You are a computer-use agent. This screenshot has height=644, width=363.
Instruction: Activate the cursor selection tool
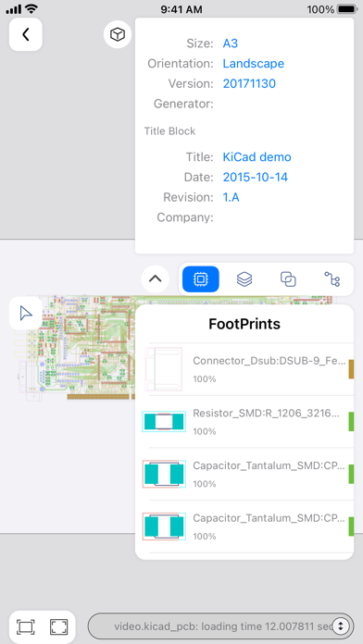[26, 314]
